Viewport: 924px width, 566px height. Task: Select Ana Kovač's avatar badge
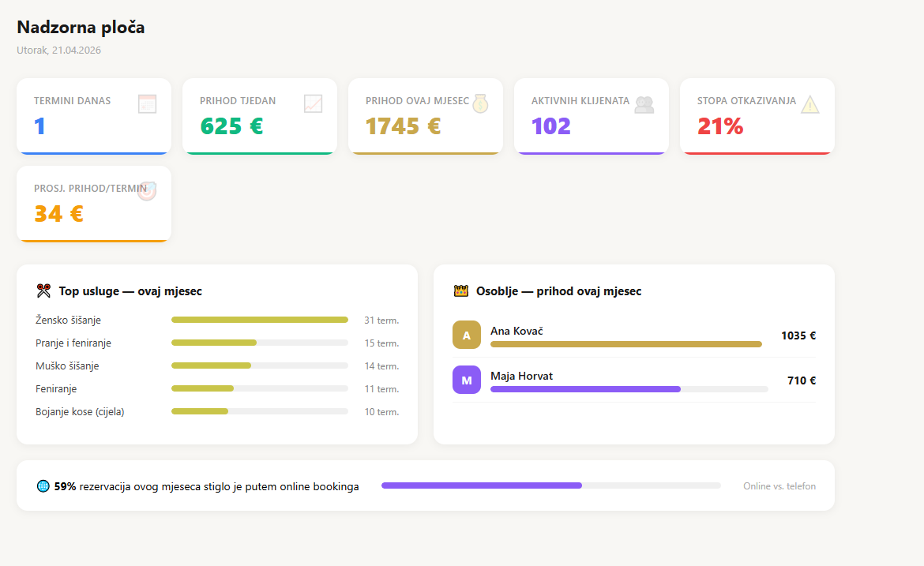coord(467,335)
